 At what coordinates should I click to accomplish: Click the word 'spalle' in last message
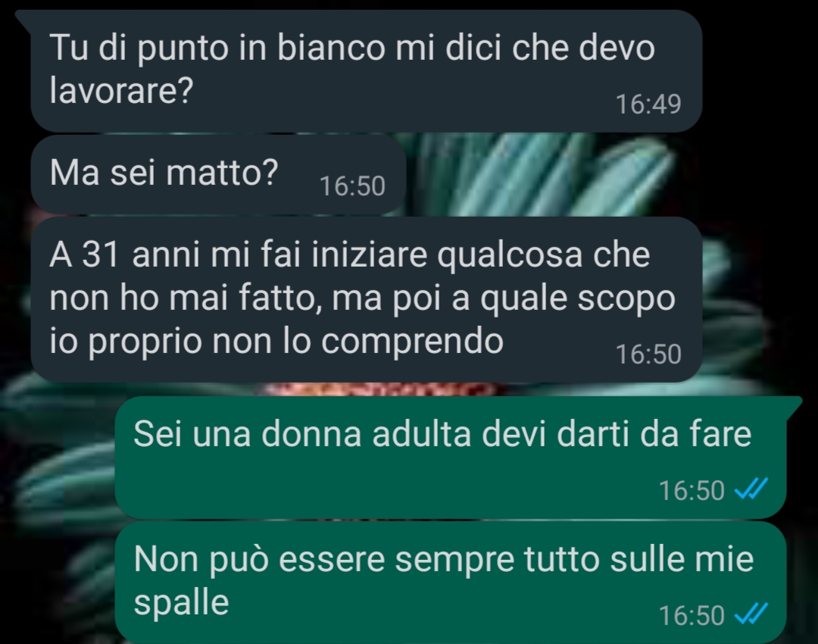pyautogui.click(x=181, y=603)
